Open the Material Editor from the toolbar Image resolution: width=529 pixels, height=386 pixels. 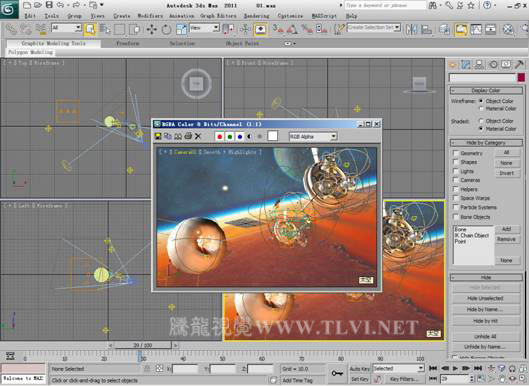point(508,30)
